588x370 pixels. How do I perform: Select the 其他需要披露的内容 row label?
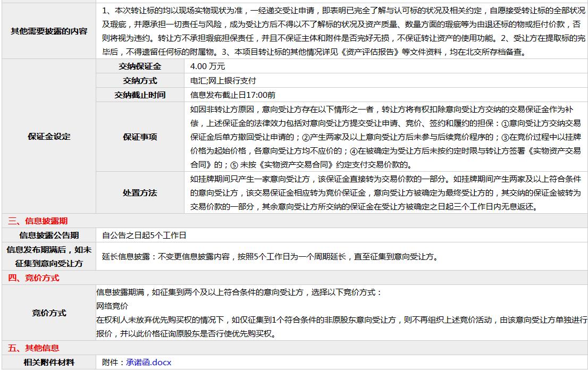point(49,31)
